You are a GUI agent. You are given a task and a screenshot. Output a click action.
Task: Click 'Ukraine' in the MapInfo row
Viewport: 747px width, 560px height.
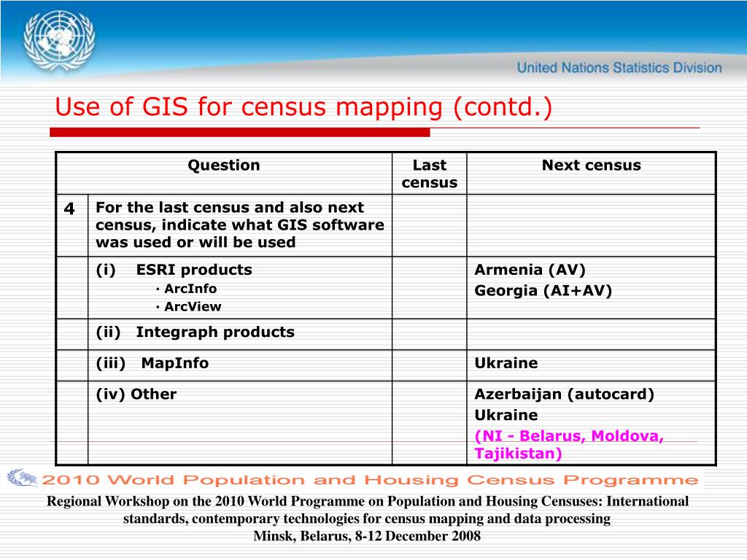(x=506, y=363)
